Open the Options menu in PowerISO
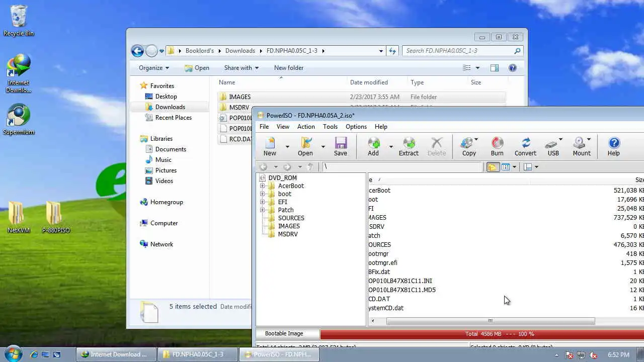The width and height of the screenshot is (644, 362). click(356, 127)
